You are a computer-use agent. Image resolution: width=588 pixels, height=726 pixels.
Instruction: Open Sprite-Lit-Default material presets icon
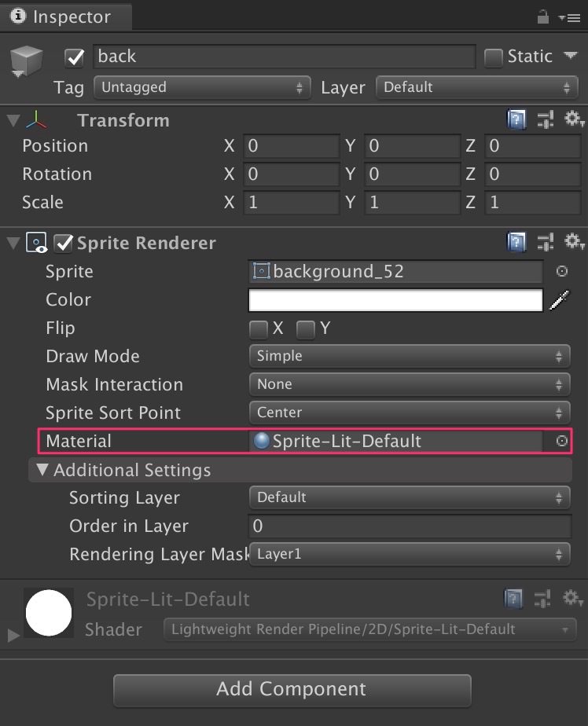tap(542, 599)
